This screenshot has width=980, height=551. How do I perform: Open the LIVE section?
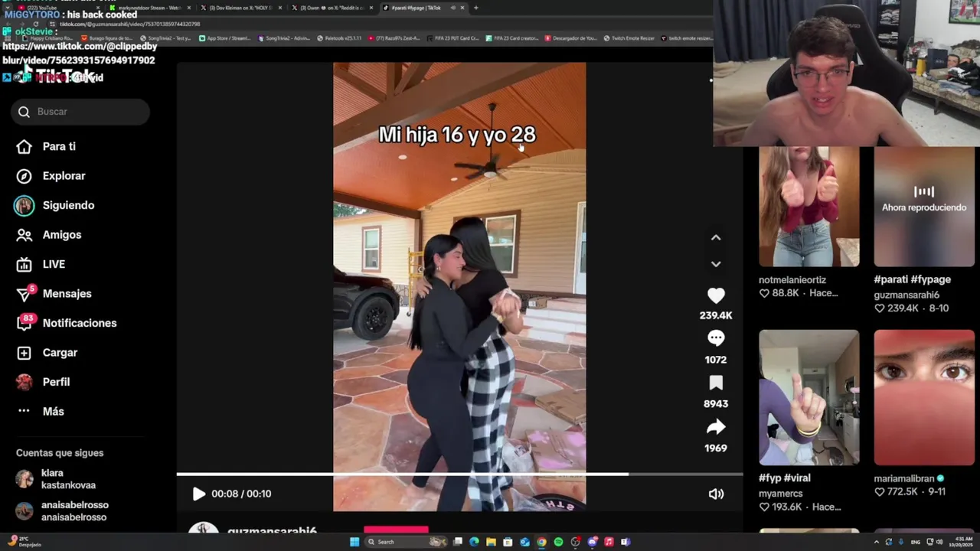(41, 264)
